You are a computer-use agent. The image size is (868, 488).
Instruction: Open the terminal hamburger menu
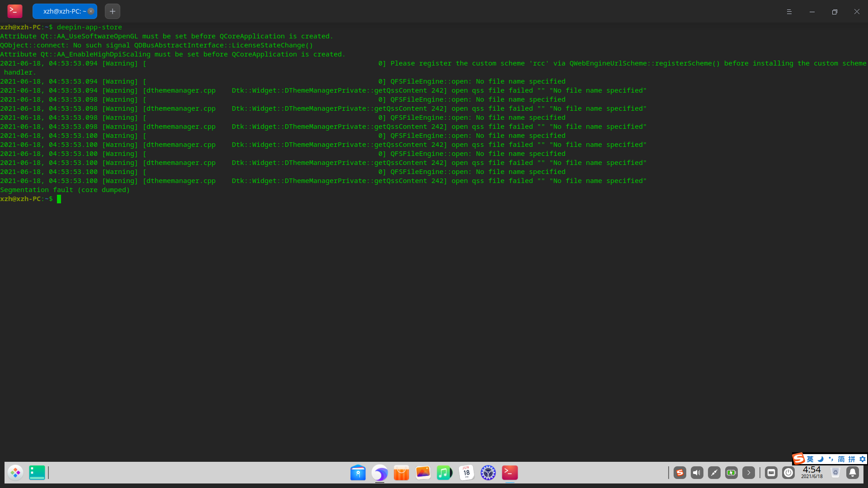coord(789,12)
